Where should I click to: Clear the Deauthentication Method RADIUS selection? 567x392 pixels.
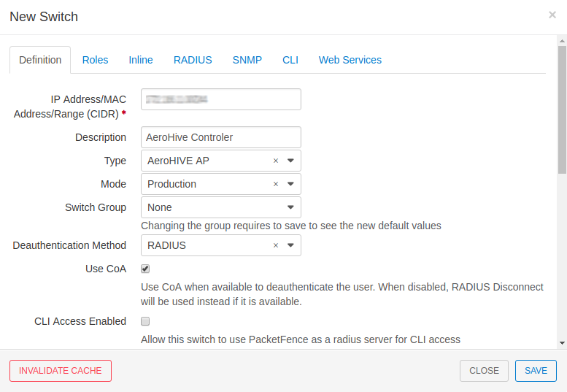[x=276, y=245]
